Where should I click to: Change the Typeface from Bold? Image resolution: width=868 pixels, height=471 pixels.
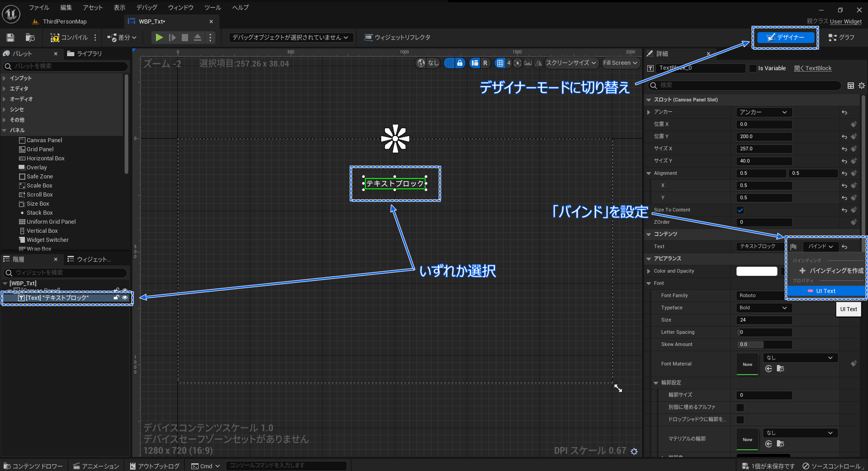click(763, 308)
